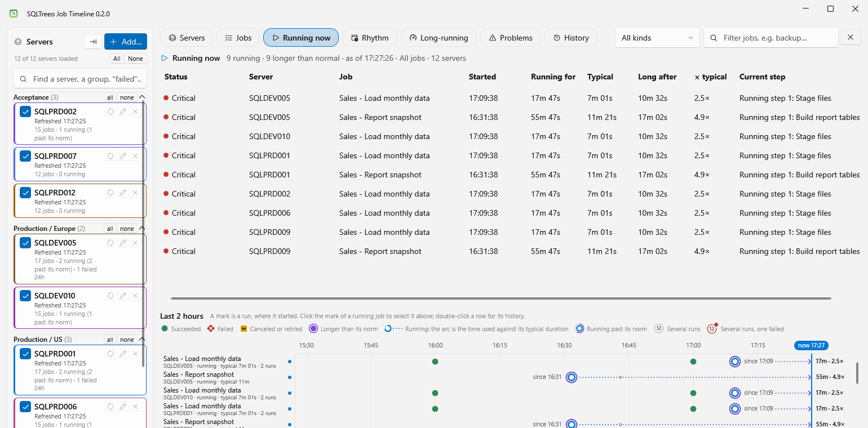Toggle the SQLPRD012 server checkbox
Image resolution: width=868 pixels, height=428 pixels.
25,193
